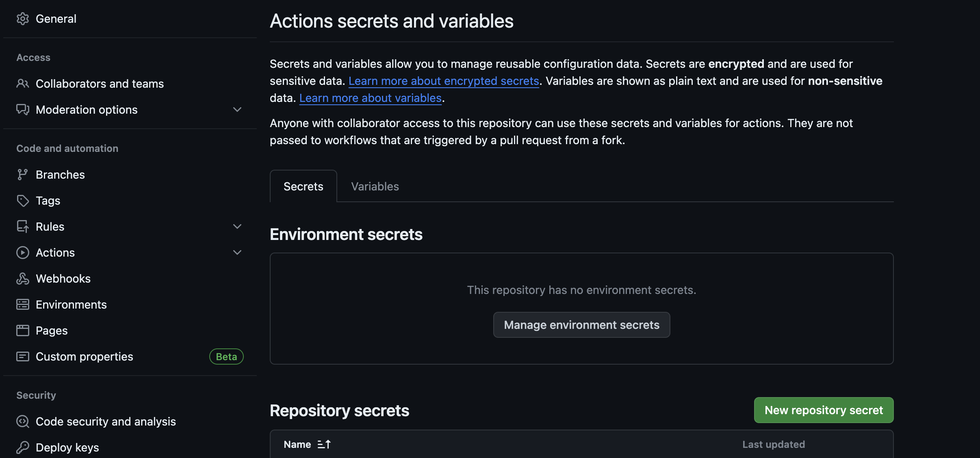The image size is (980, 458).
Task: Select the Webhooks icon
Action: (23, 279)
